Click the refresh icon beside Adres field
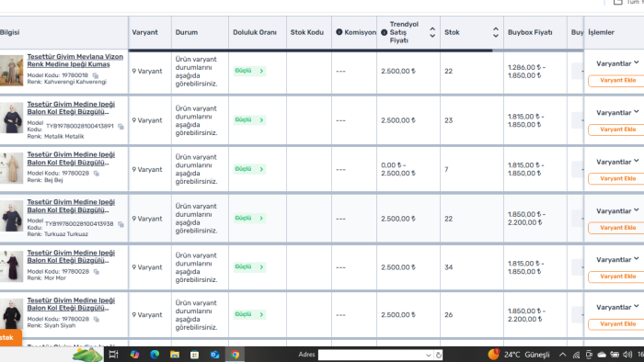This screenshot has height=362, width=644. (x=438, y=355)
